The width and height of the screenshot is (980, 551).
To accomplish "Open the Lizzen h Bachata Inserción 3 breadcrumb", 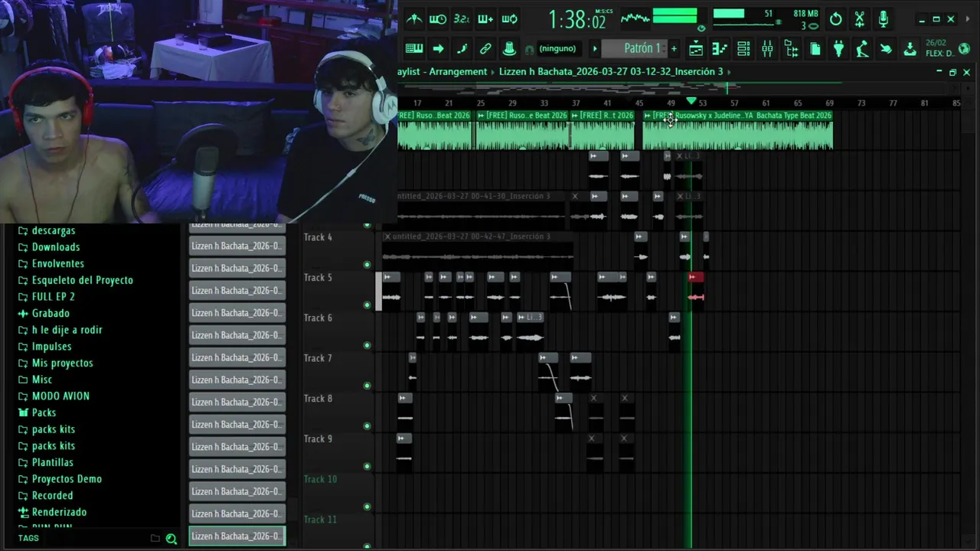I will coord(611,72).
